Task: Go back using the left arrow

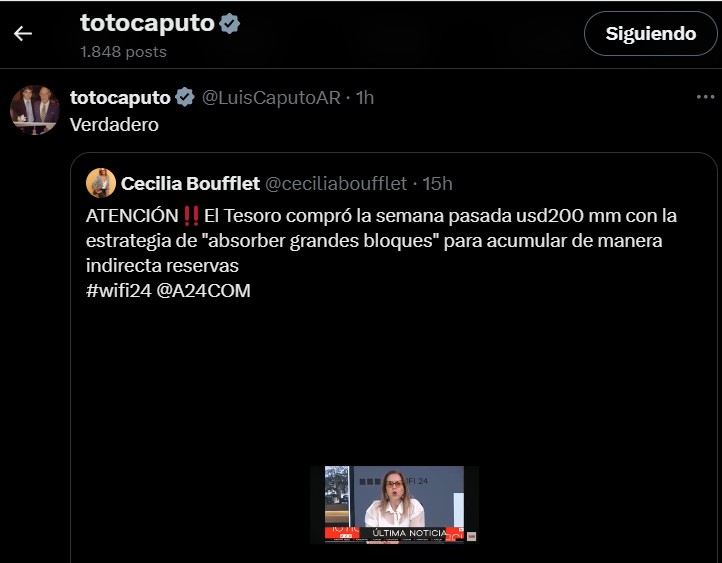Action: pos(23,34)
